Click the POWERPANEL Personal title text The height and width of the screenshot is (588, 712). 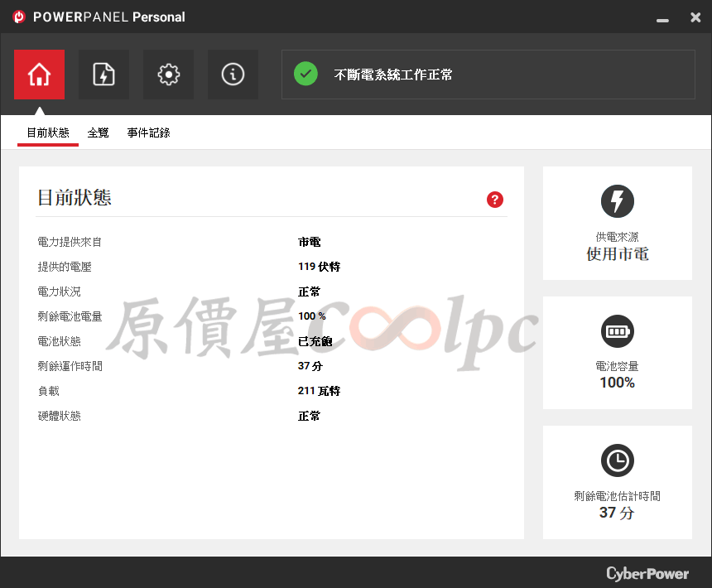pyautogui.click(x=109, y=17)
